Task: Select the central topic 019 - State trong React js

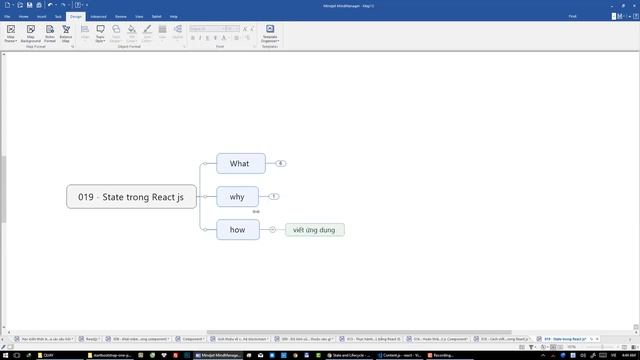Action: coord(131,197)
